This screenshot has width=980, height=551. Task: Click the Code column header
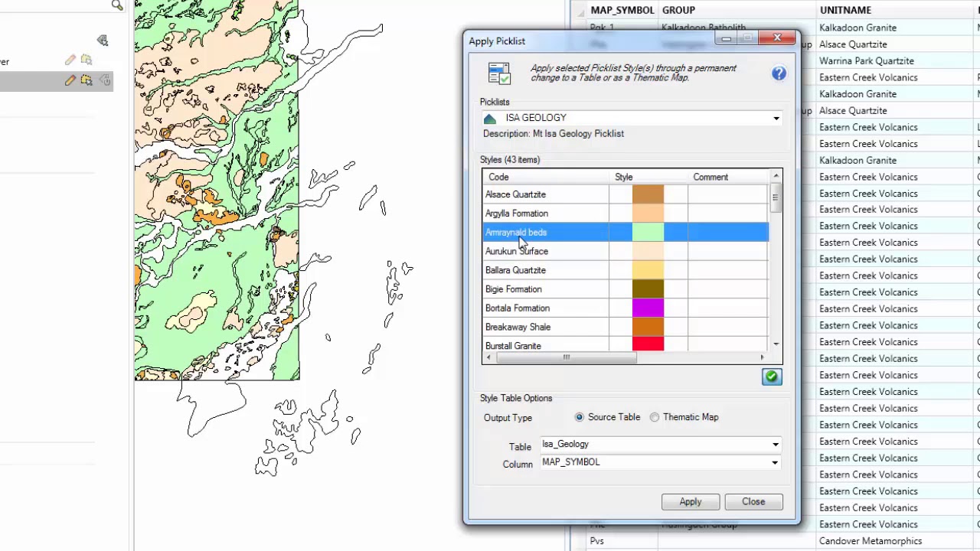point(546,178)
